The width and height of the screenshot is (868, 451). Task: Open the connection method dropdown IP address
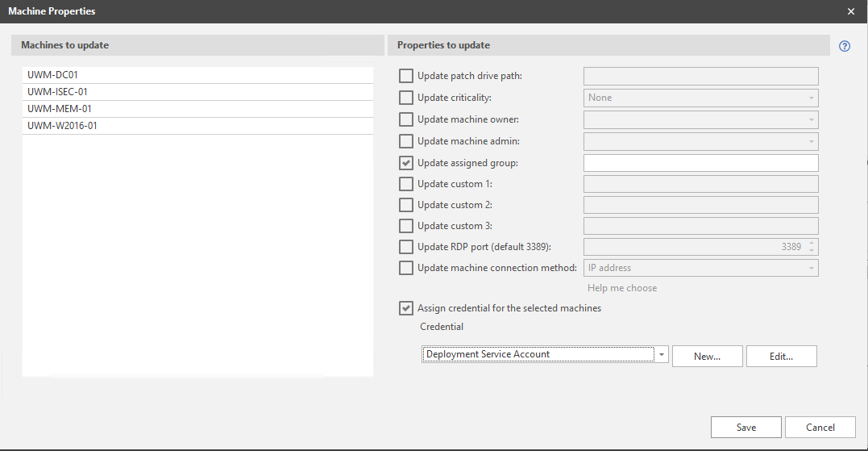[x=701, y=268]
